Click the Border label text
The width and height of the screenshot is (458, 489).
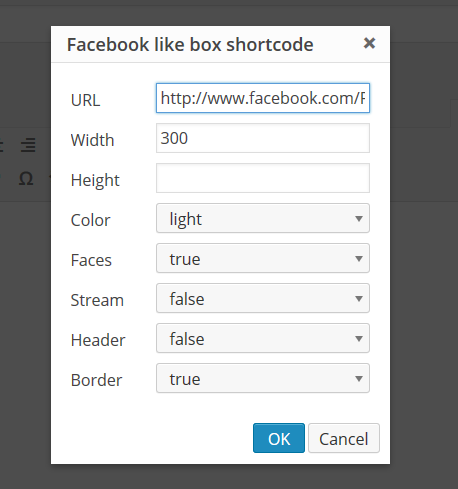(96, 380)
